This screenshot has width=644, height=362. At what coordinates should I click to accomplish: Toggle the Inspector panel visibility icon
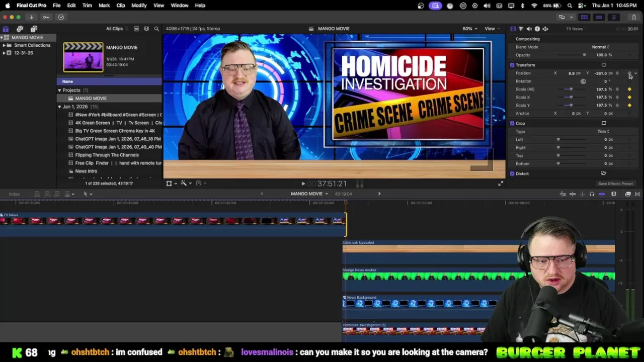pos(613,17)
